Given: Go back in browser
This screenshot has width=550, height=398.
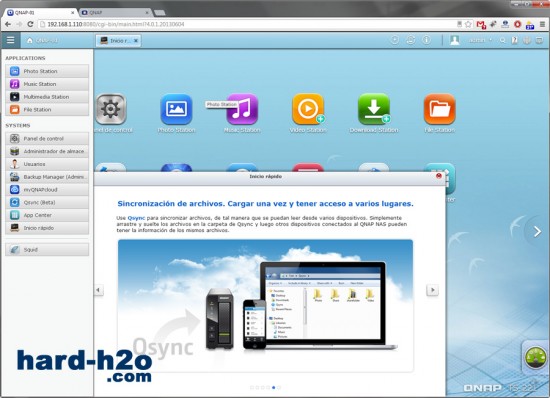Looking at the screenshot, I should [8, 24].
